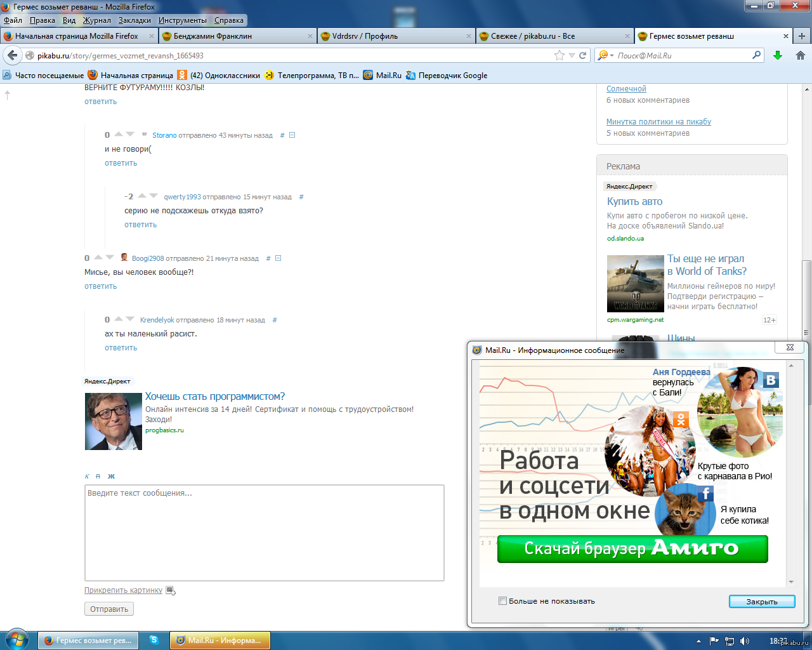812x650 pixels.
Task: Click the Firefox back navigation button
Action: 12,55
